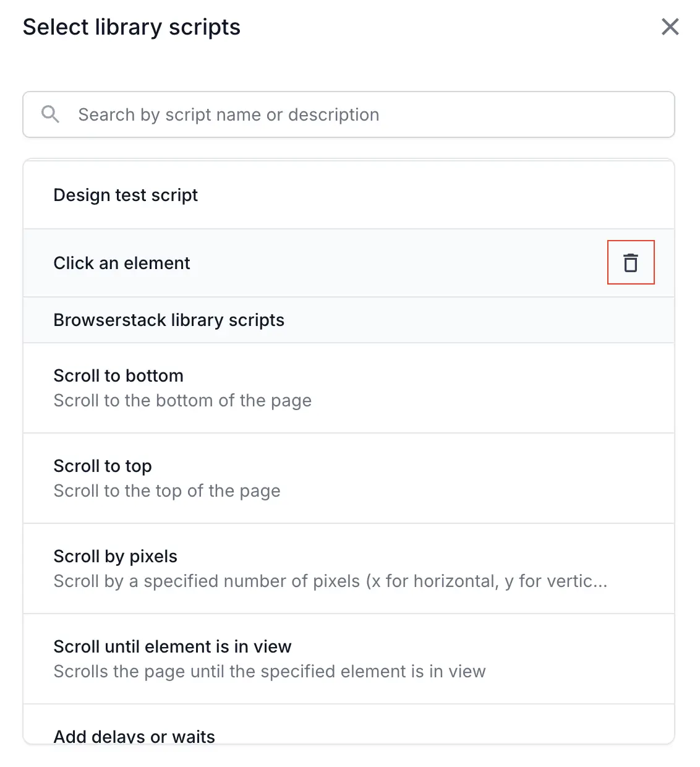Select the Design test script
The width and height of the screenshot is (700, 767).
[x=126, y=195]
